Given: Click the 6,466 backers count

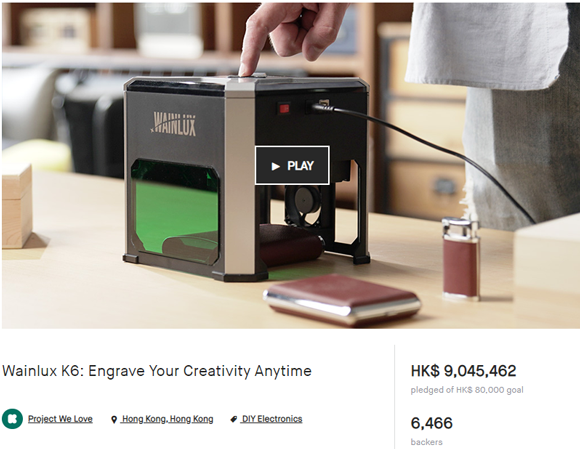Looking at the screenshot, I should (431, 423).
